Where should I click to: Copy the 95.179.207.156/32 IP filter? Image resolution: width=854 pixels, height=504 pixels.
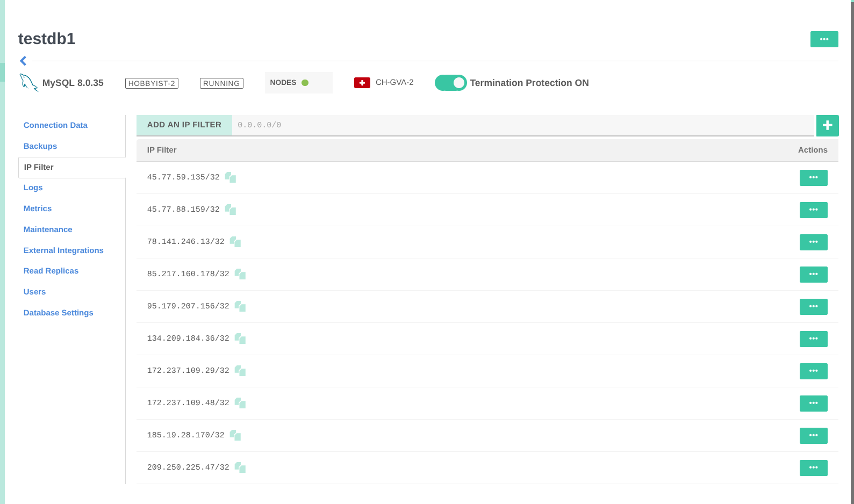[240, 306]
